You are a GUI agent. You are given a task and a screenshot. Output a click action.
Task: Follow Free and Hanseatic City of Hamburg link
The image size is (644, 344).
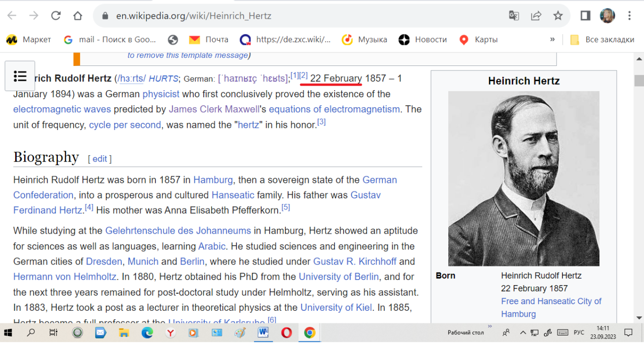pos(551,307)
